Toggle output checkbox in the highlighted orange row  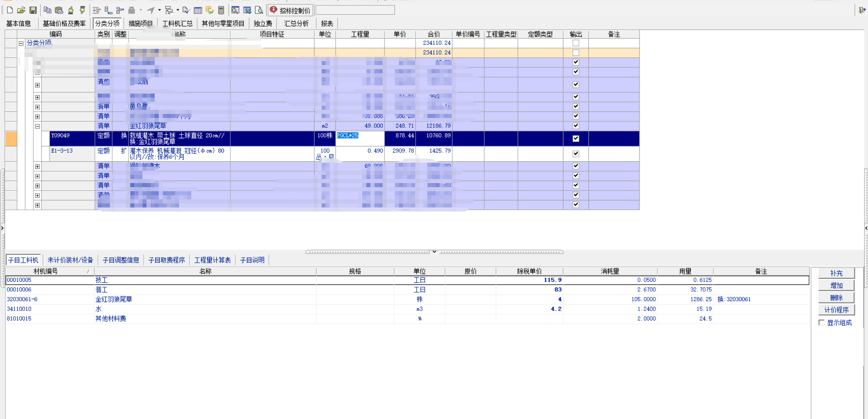click(576, 53)
